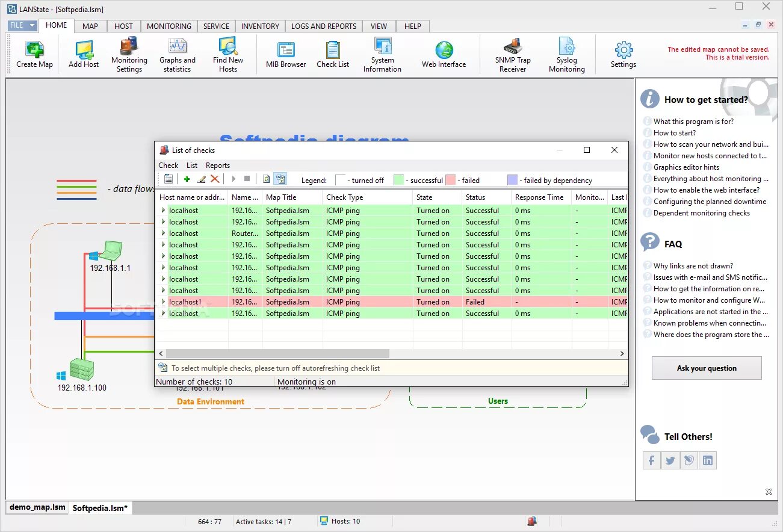This screenshot has height=532, width=783.
Task: Click the blue 'failed by dependency' legend swatch
Action: tap(512, 180)
